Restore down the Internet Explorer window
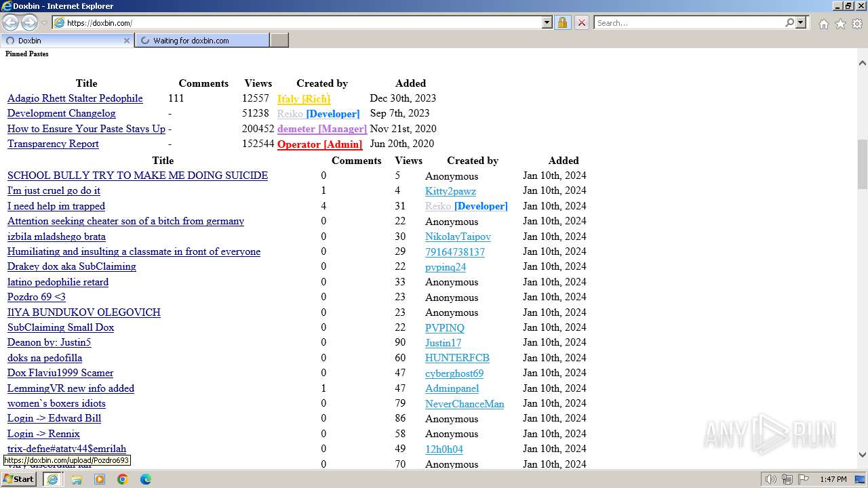Screen dimensions: 868x488 click(848, 6)
